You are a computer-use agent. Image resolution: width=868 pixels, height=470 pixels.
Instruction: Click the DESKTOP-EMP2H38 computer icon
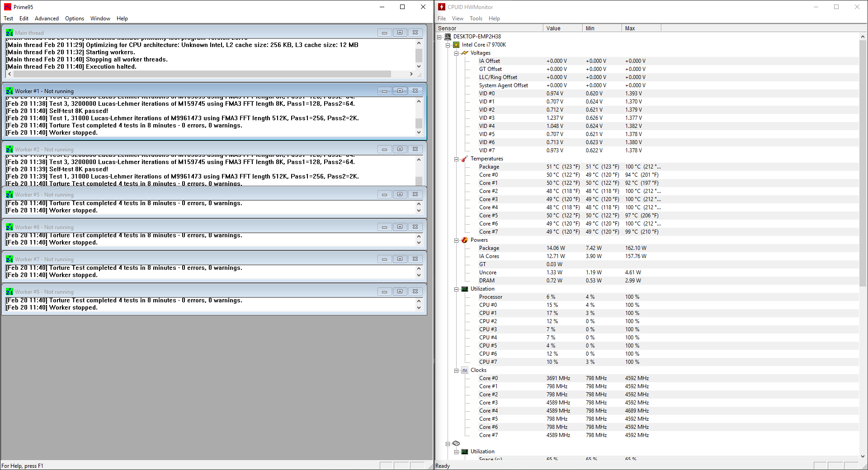coord(448,37)
